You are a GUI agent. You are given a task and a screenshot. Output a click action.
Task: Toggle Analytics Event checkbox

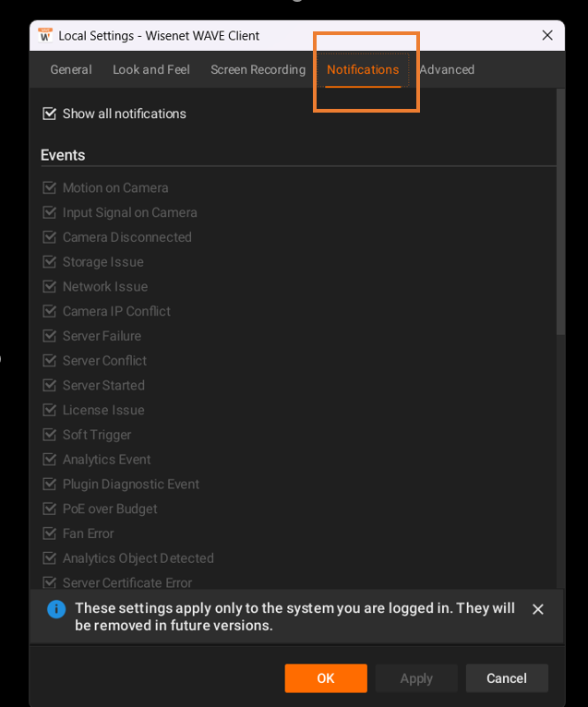pos(50,460)
